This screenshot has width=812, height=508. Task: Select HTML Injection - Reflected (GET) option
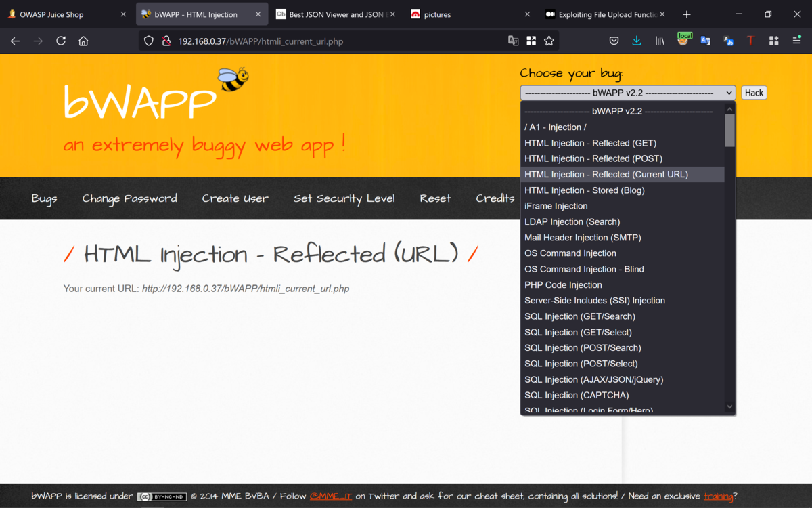(623, 143)
